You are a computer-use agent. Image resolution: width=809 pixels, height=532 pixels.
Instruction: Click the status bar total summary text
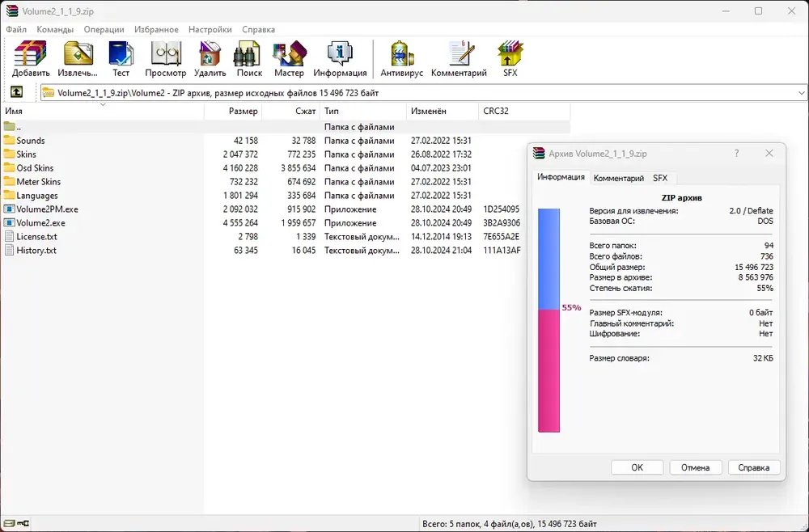tap(510, 524)
